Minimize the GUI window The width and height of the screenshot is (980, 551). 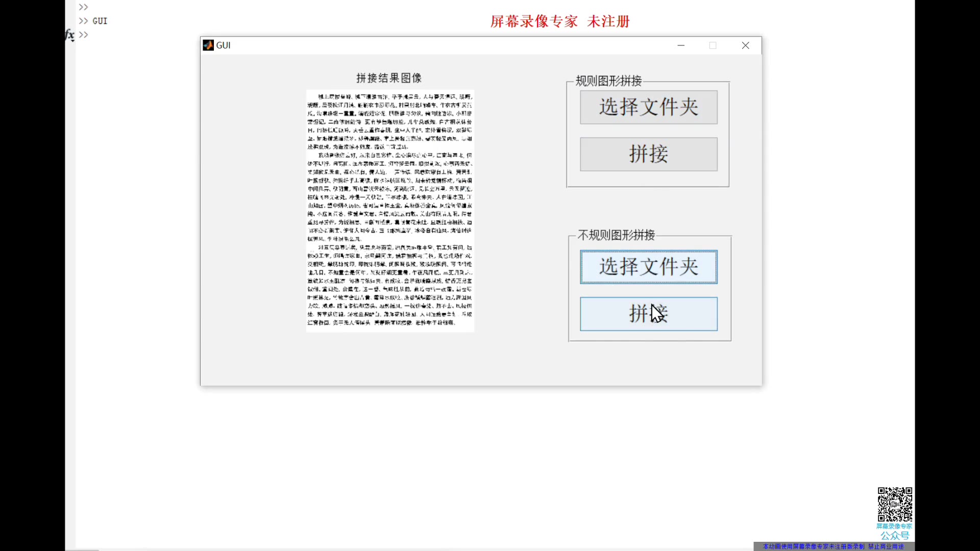click(680, 45)
